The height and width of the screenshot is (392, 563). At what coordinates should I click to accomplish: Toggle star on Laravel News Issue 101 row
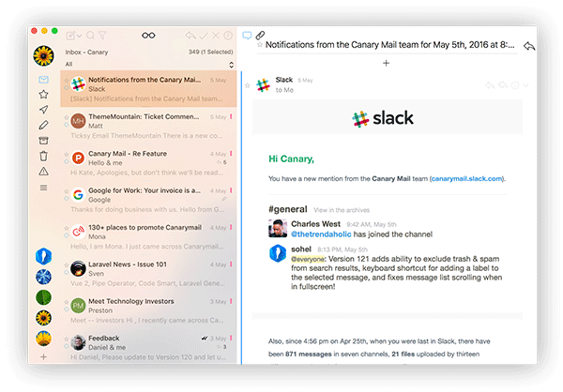[67, 264]
